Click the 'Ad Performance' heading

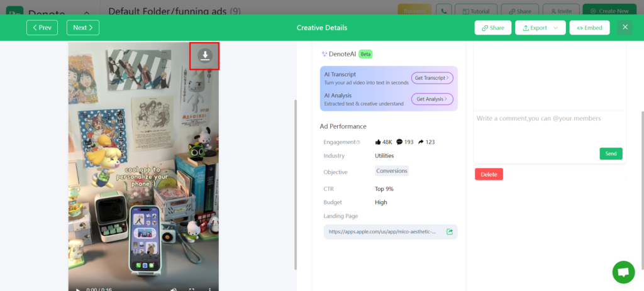[x=343, y=126]
